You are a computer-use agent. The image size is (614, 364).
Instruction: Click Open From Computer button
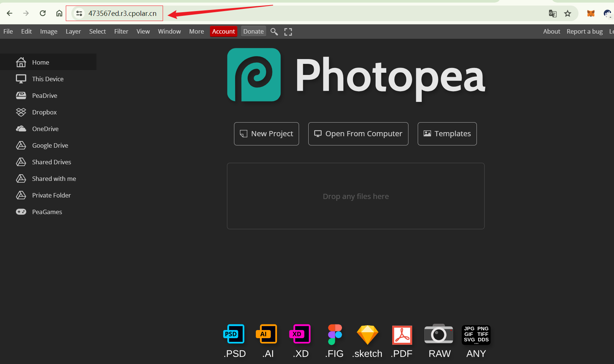pos(358,134)
